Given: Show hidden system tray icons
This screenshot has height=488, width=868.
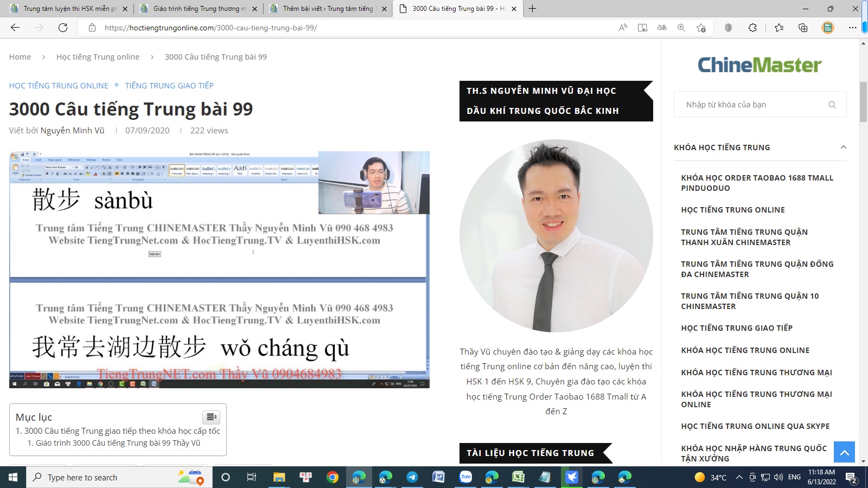Looking at the screenshot, I should pos(739,477).
